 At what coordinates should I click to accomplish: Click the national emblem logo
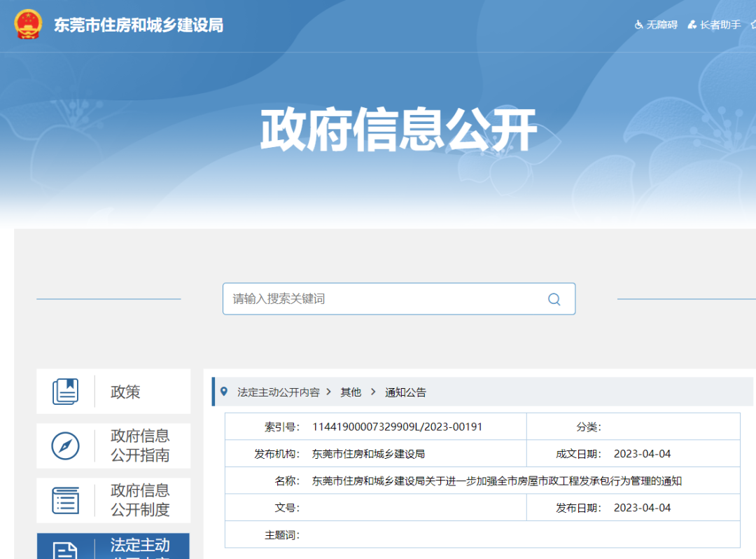pyautogui.click(x=28, y=25)
